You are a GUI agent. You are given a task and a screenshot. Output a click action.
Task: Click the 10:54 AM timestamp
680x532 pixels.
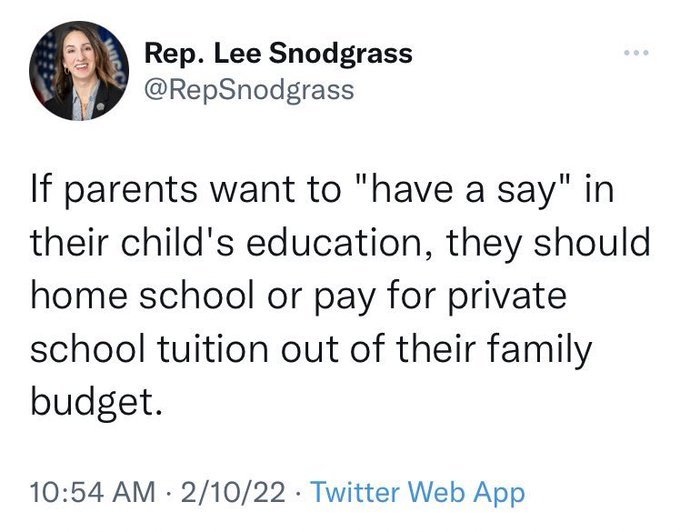pyautogui.click(x=92, y=493)
